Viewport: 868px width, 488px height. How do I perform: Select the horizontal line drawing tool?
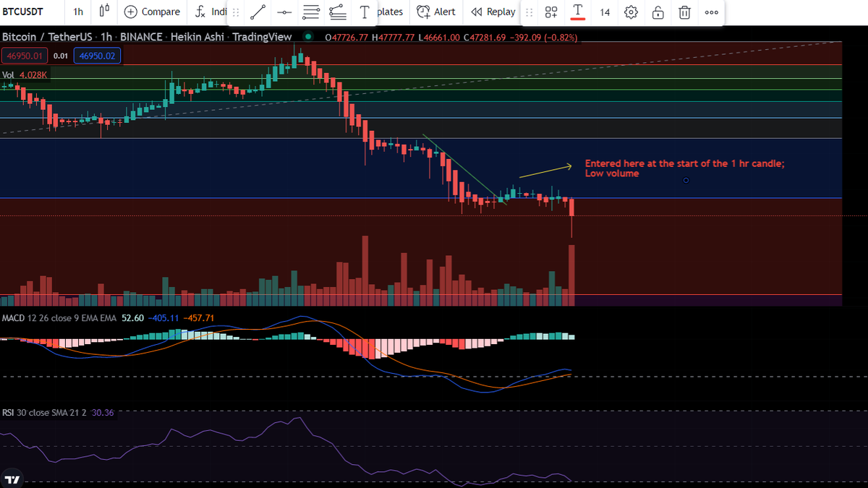point(285,12)
